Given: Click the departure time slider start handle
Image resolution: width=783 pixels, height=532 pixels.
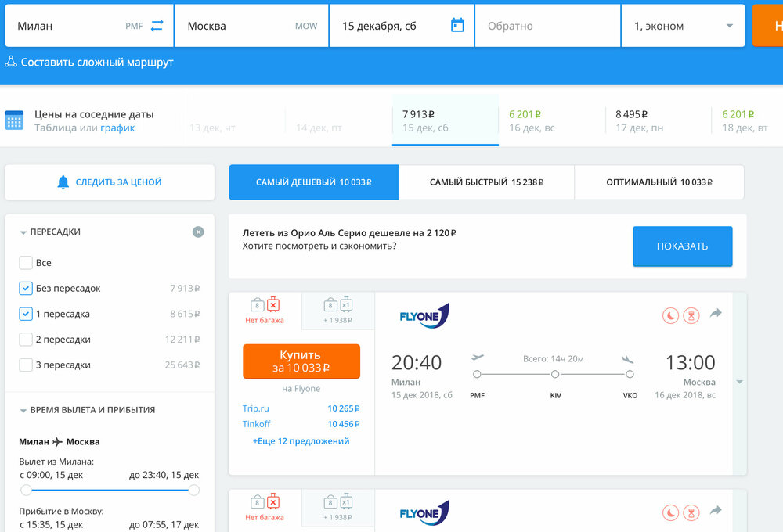Looking at the screenshot, I should [26, 490].
